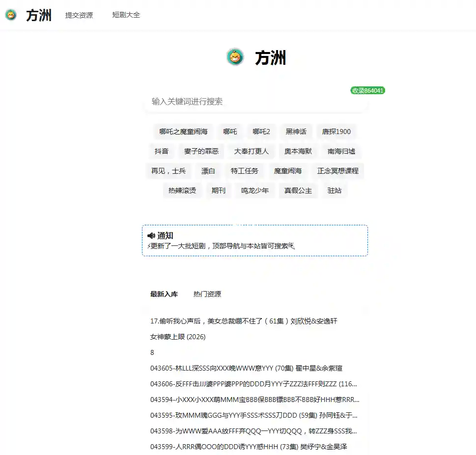Viewport: 476px width, 455px height.
Task: Click the 热辣滚烫 search tag
Action: (182, 190)
